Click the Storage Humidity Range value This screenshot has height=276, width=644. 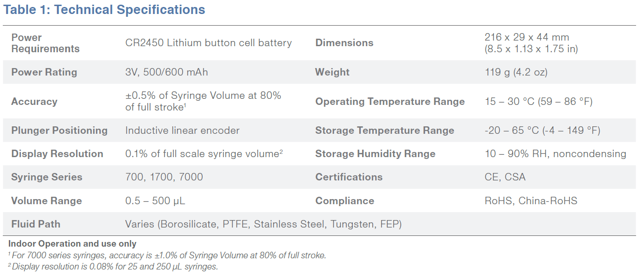555,154
